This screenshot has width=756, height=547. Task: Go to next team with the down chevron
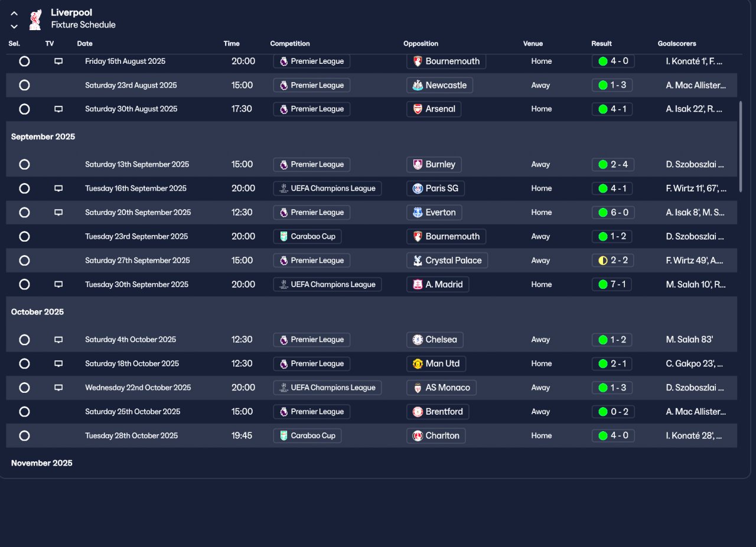click(x=14, y=27)
